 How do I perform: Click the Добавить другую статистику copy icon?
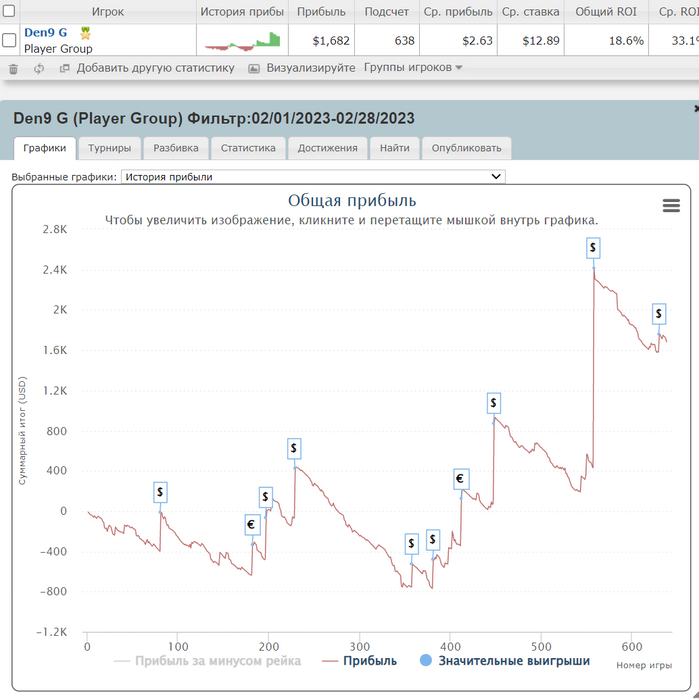tap(65, 69)
